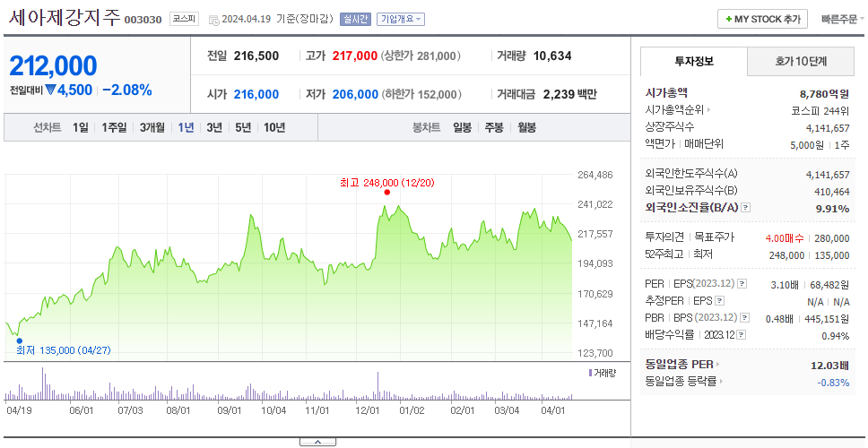Screen dimensions: 868x448
Task: Click the 코스피 244위 ranking value
Action: 820,110
